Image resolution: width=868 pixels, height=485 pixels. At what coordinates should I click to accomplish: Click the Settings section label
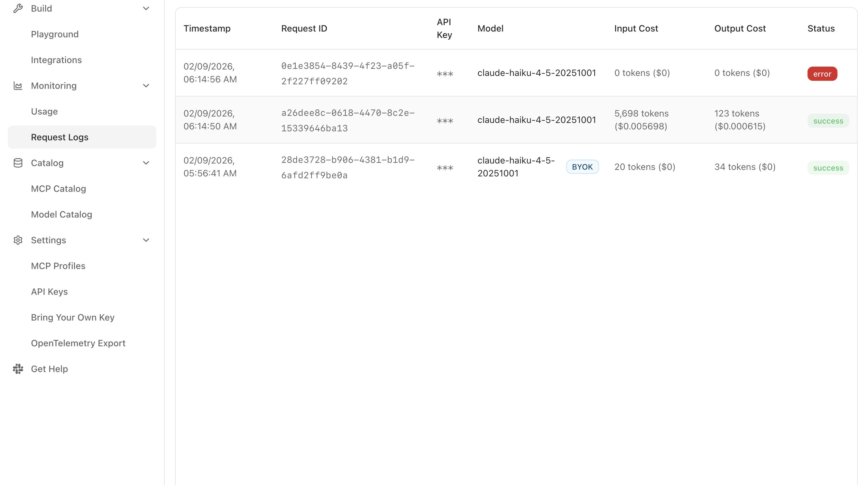[48, 240]
